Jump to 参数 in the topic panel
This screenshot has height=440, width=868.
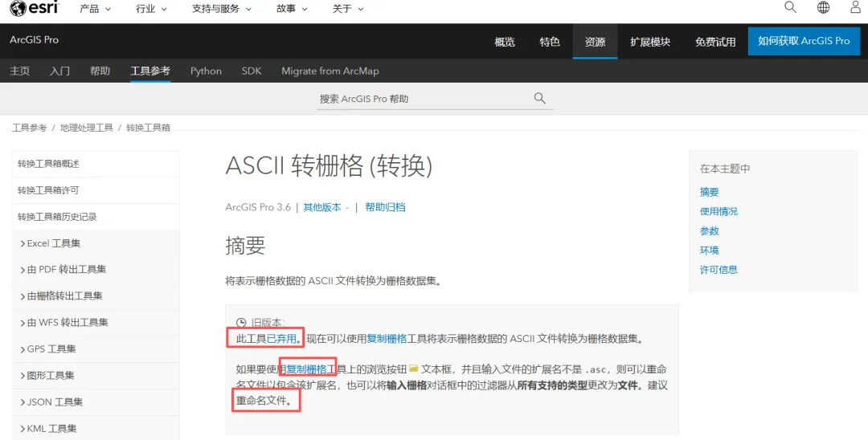coord(709,230)
